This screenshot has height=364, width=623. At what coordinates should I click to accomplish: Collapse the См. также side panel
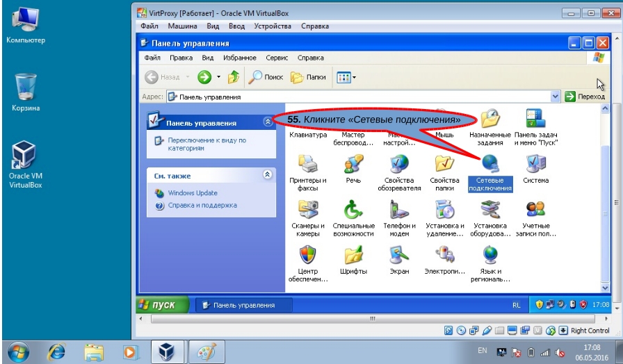click(x=268, y=174)
